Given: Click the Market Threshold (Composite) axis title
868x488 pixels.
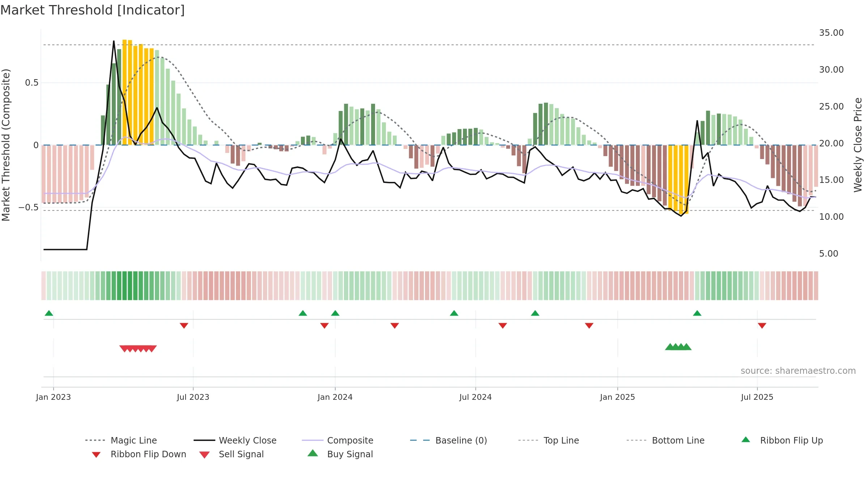Looking at the screenshot, I should [x=6, y=145].
